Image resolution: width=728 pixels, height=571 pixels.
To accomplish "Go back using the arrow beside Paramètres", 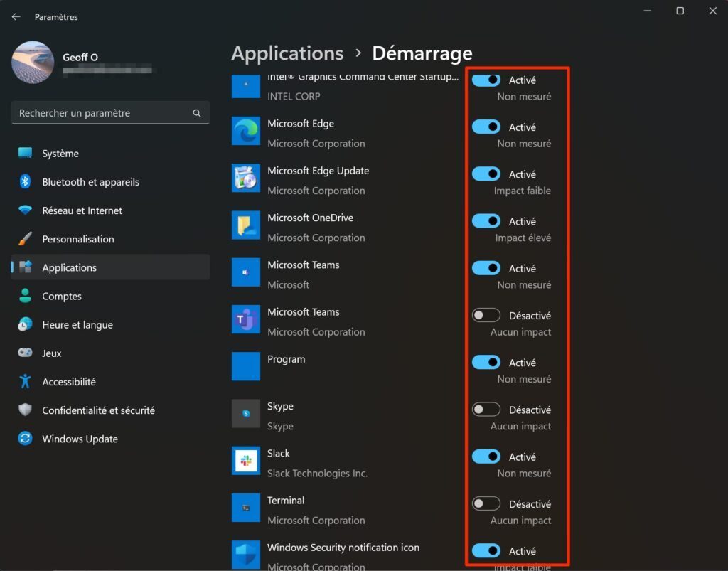I will [16, 17].
